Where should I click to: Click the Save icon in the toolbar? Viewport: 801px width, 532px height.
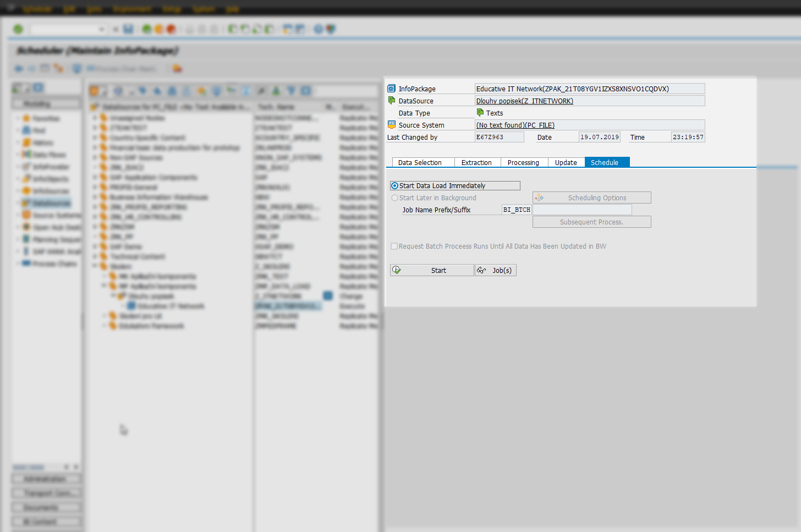point(128,29)
